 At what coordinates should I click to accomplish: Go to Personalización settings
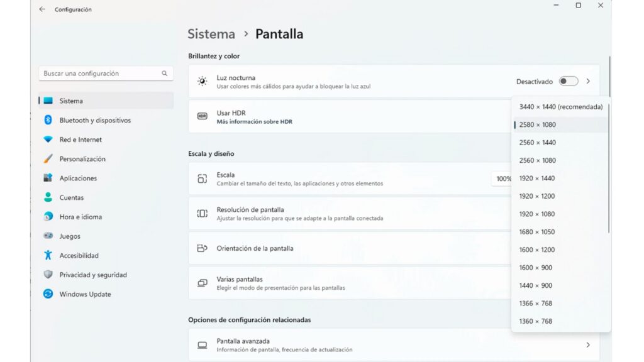click(x=82, y=159)
